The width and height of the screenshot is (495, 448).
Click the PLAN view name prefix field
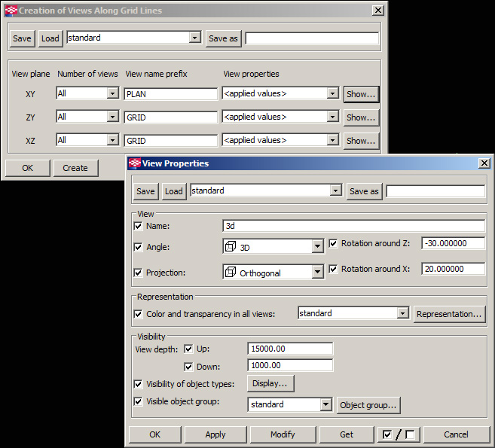pos(171,94)
